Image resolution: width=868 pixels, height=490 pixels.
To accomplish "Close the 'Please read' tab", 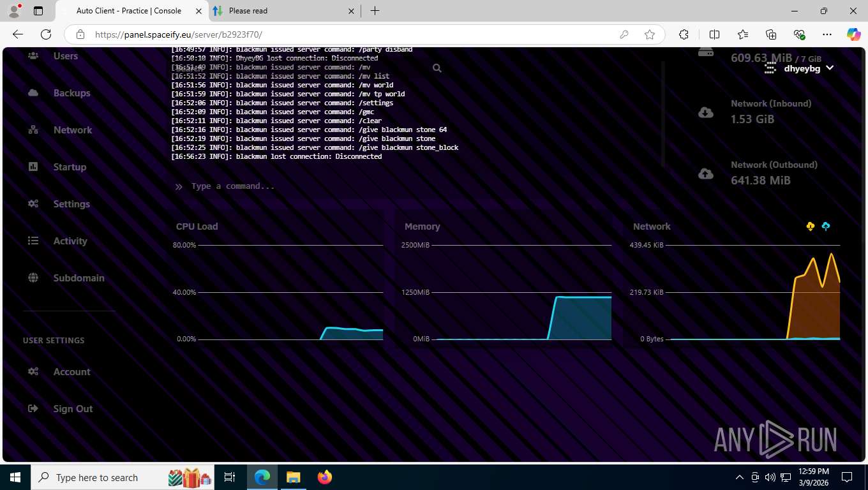I will coord(352,11).
